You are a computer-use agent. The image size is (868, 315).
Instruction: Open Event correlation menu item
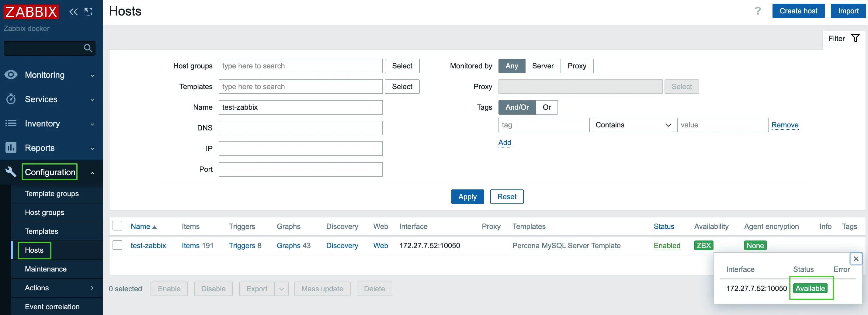tap(52, 306)
